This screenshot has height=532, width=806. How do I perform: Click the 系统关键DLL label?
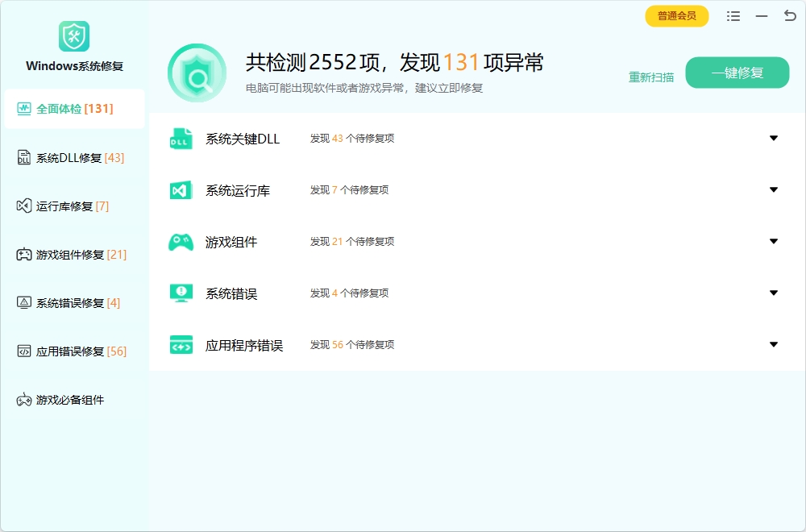[243, 139]
